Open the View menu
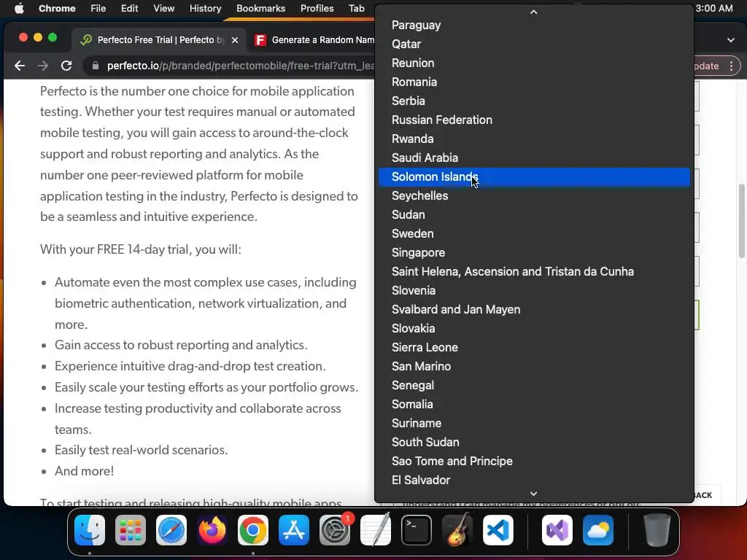Screen dimensions: 747x560 click(x=163, y=8)
